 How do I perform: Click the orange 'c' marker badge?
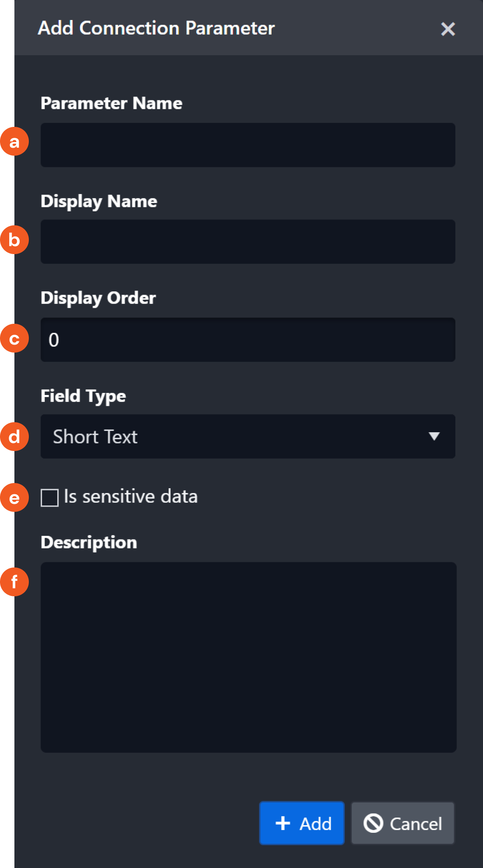(x=14, y=339)
